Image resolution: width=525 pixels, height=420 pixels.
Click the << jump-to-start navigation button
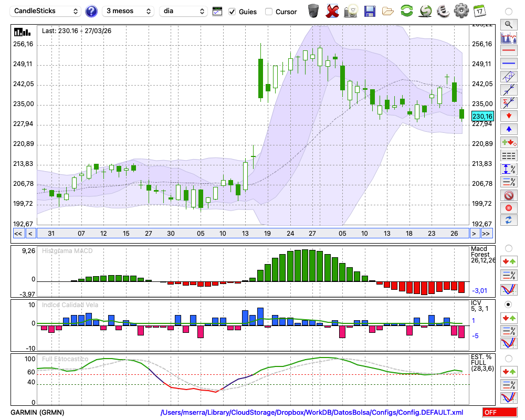[18, 233]
